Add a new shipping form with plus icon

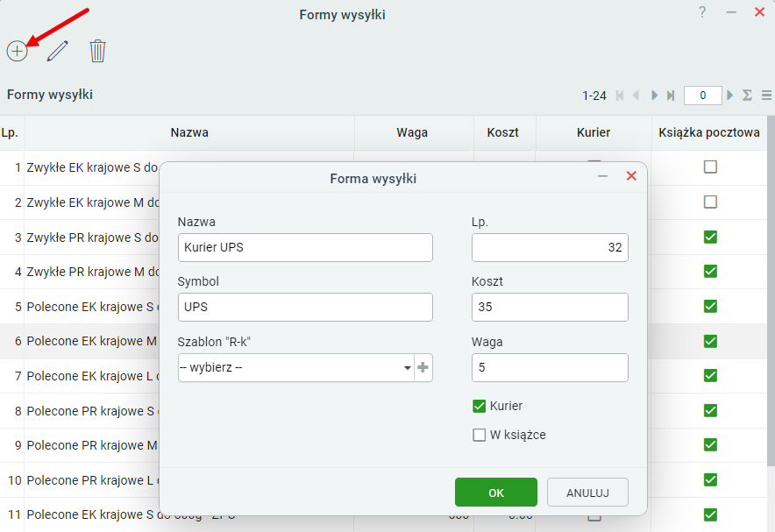coord(17,51)
